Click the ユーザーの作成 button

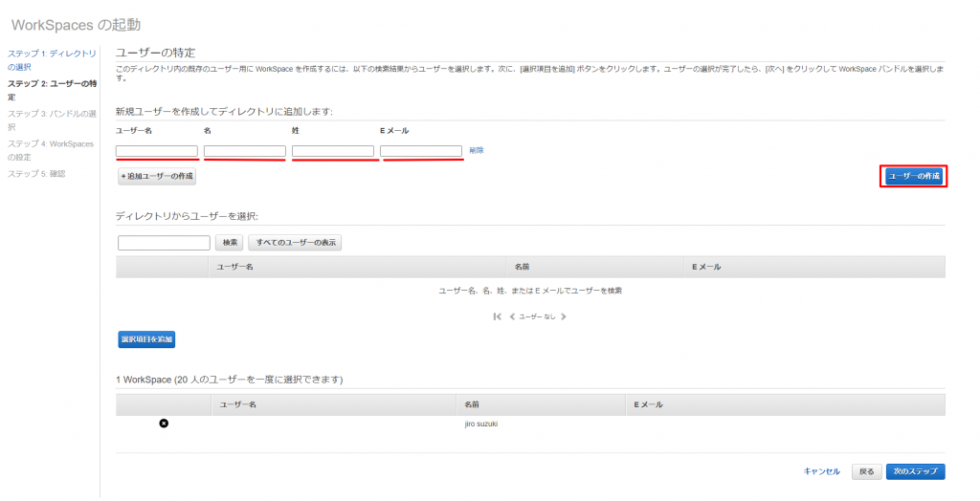(x=914, y=176)
